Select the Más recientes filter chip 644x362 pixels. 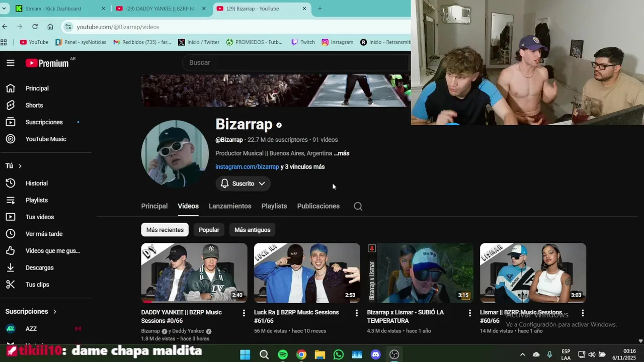click(165, 230)
